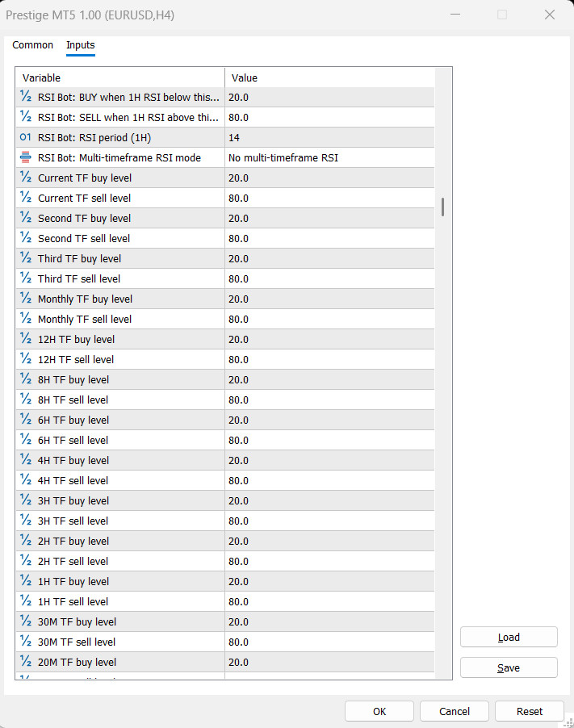The image size is (574, 728).
Task: Click the double-type icon beside RSI Bot BUY row
Action: coord(26,97)
